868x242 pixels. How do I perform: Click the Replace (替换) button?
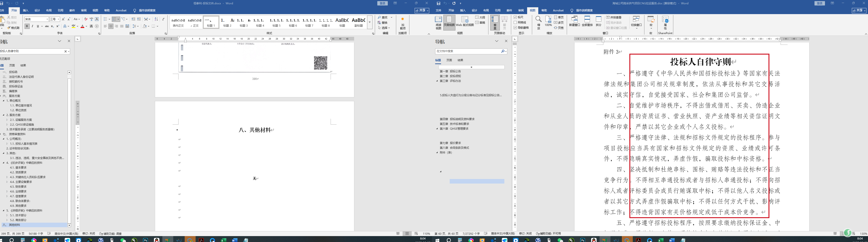(x=384, y=23)
